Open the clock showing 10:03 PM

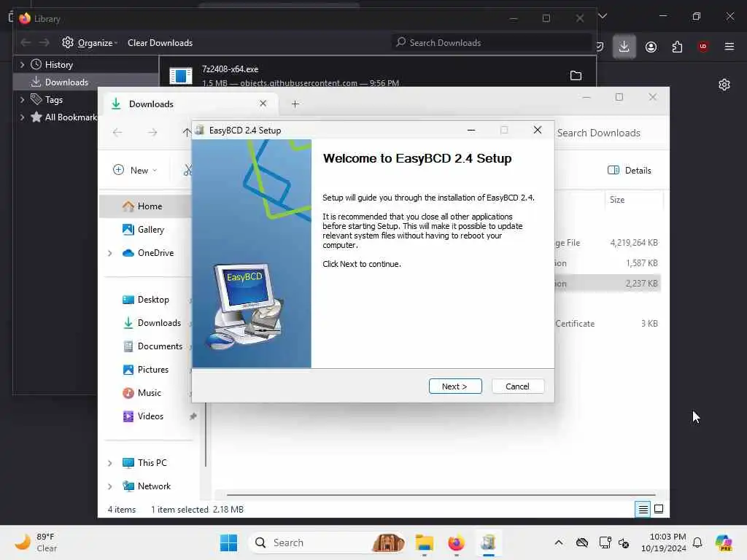pos(663,542)
